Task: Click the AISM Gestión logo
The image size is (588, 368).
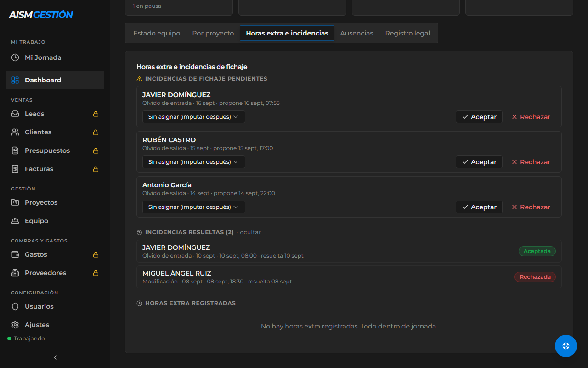Action: click(41, 15)
